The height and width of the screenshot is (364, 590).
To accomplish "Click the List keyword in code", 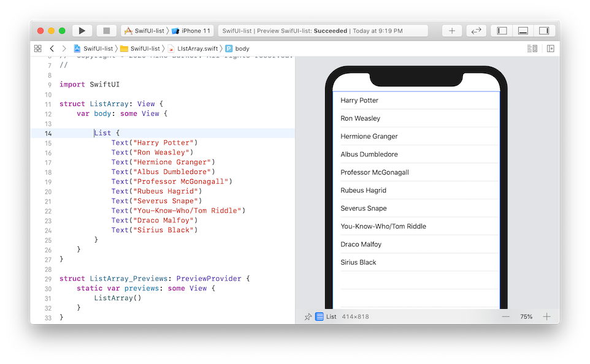I will pos(102,133).
